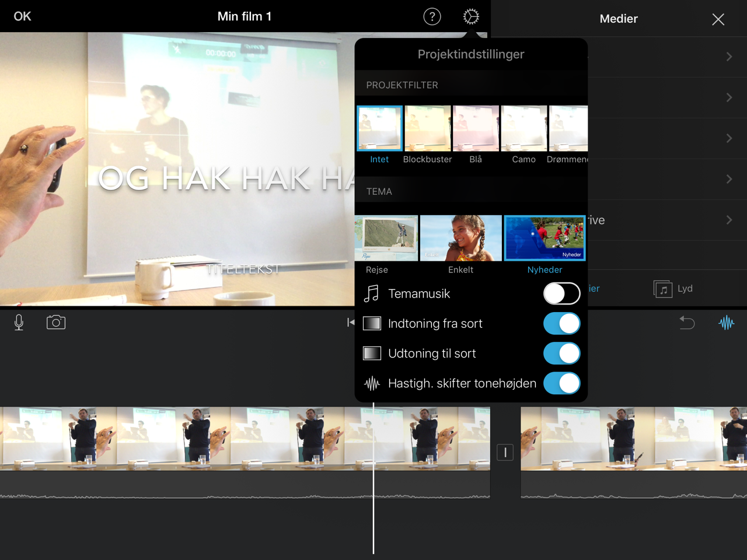Disable Indtoning fra sort toggle
This screenshot has height=560, width=747.
coord(561,324)
